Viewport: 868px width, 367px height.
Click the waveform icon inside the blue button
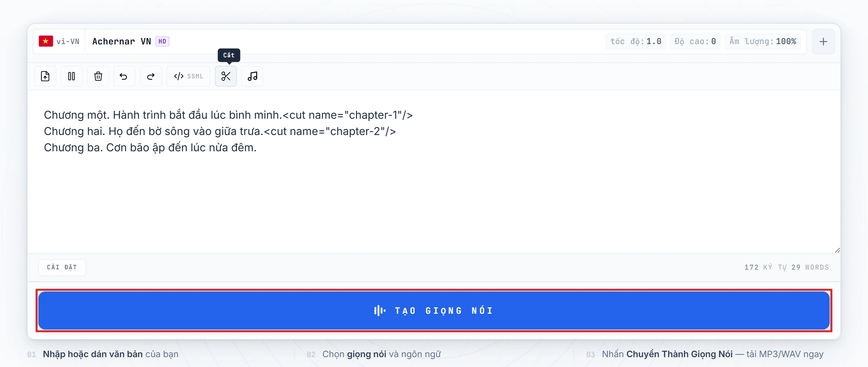379,310
